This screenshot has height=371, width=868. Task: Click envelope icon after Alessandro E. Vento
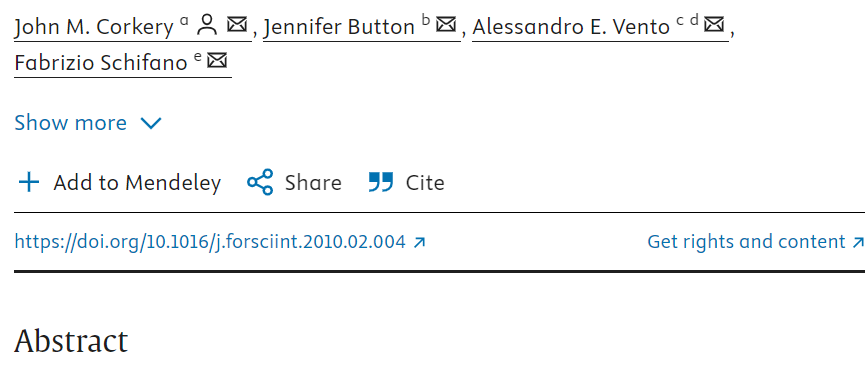pyautogui.click(x=714, y=25)
